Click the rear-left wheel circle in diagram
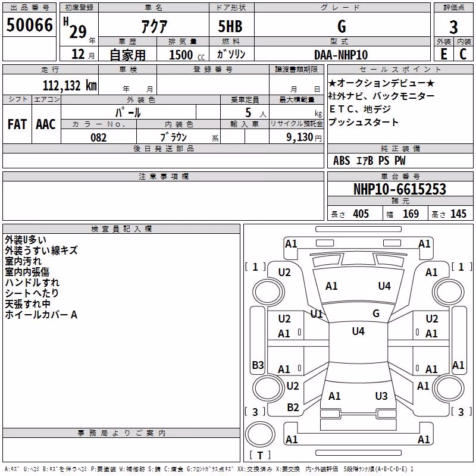476x476 pixels. point(268,389)
